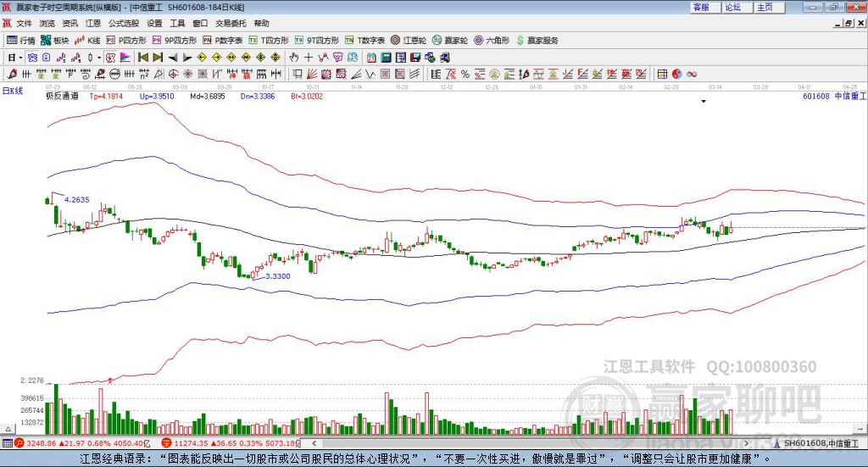Open the 设置 menu

pos(154,23)
